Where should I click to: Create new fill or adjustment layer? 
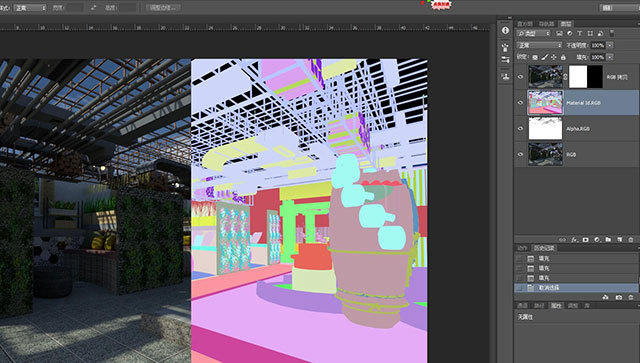597,240
